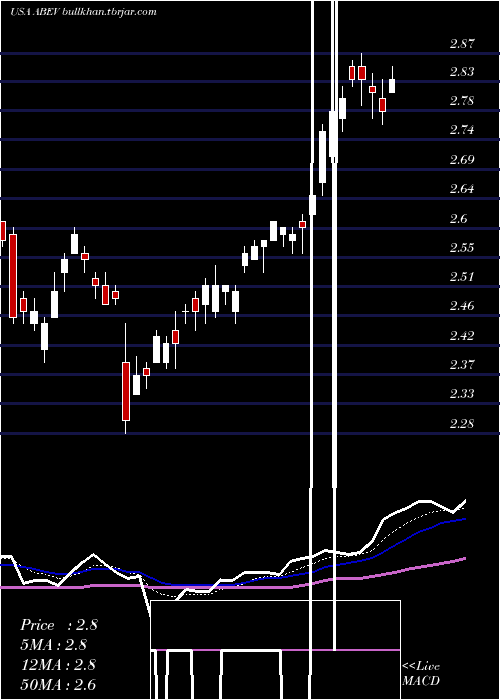Click the 2.87 price axis label
The width and height of the screenshot is (500, 700).
462,44
